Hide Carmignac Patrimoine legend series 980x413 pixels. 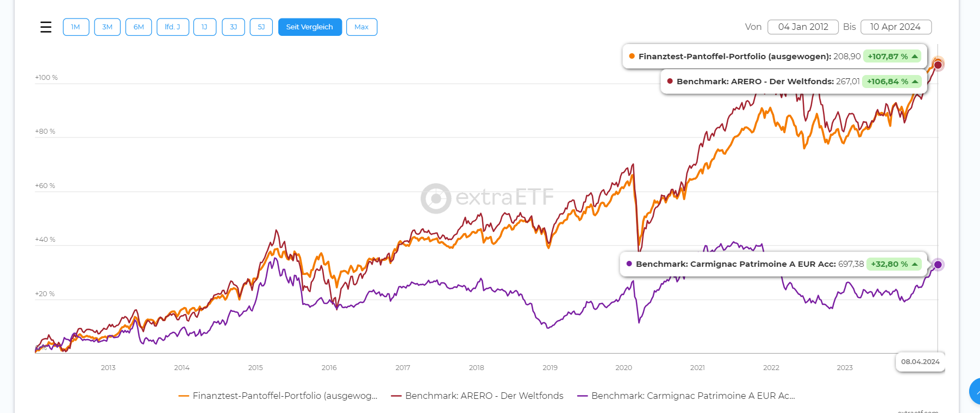[x=686, y=396]
